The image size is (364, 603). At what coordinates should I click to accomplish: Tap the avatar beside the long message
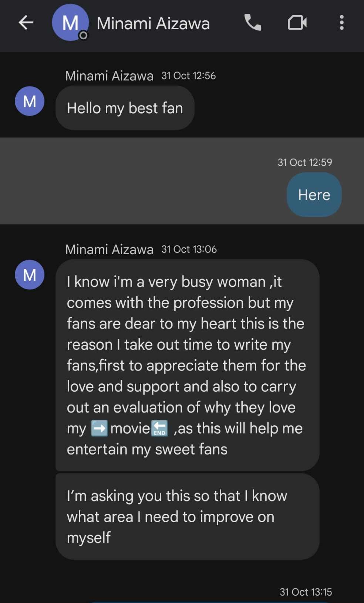(x=30, y=274)
